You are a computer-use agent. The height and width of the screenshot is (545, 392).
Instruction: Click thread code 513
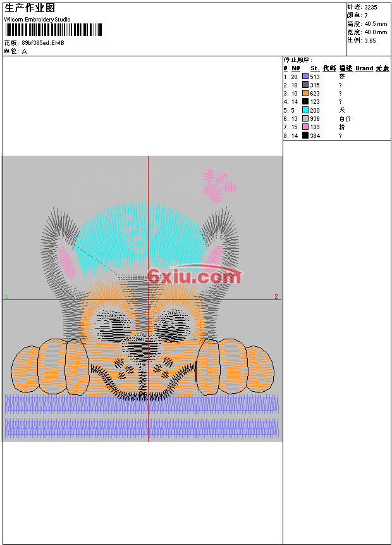pyautogui.click(x=315, y=77)
